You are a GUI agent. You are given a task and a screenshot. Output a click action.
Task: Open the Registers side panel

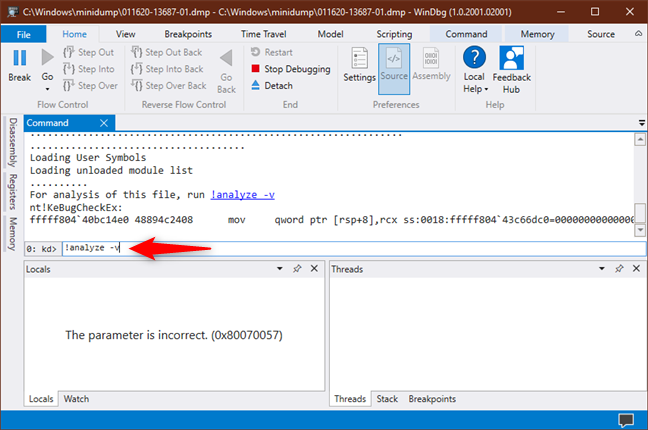pyautogui.click(x=13, y=191)
